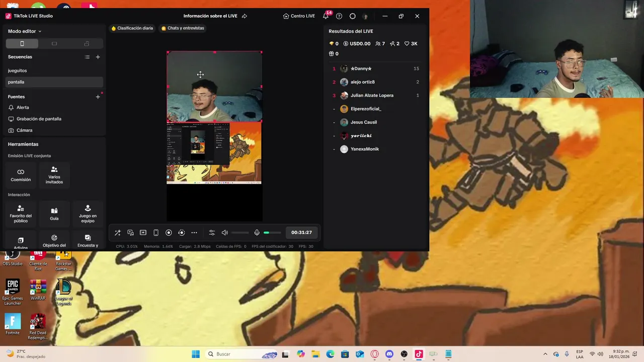The image size is (644, 362).
Task: Click the dashed-circle replay record icon
Action: point(182,232)
